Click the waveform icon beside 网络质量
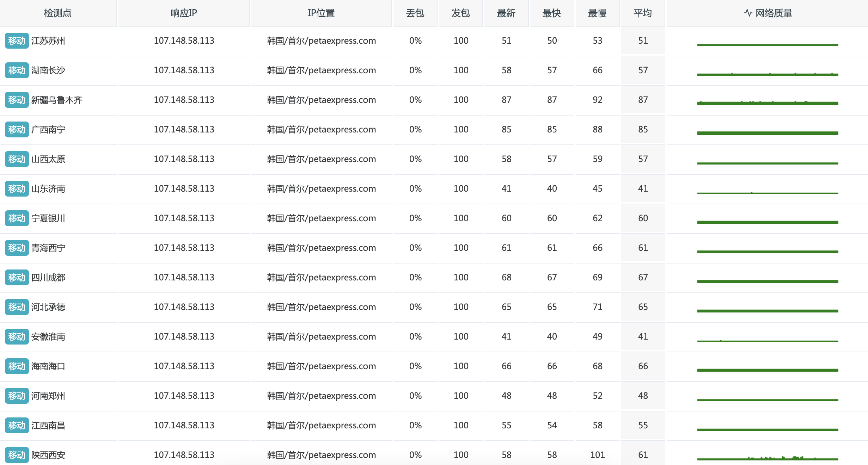Screen dimensions: 868x465 [x=748, y=13]
